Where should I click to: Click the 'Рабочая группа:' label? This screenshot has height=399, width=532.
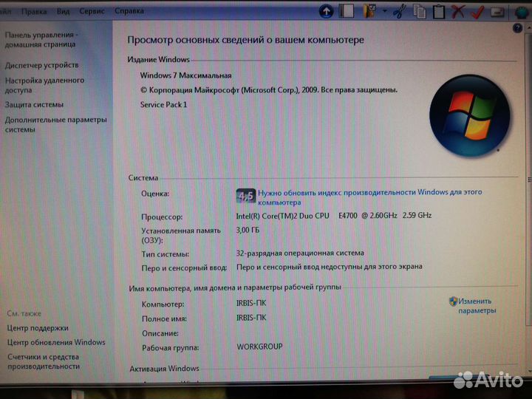(x=171, y=348)
